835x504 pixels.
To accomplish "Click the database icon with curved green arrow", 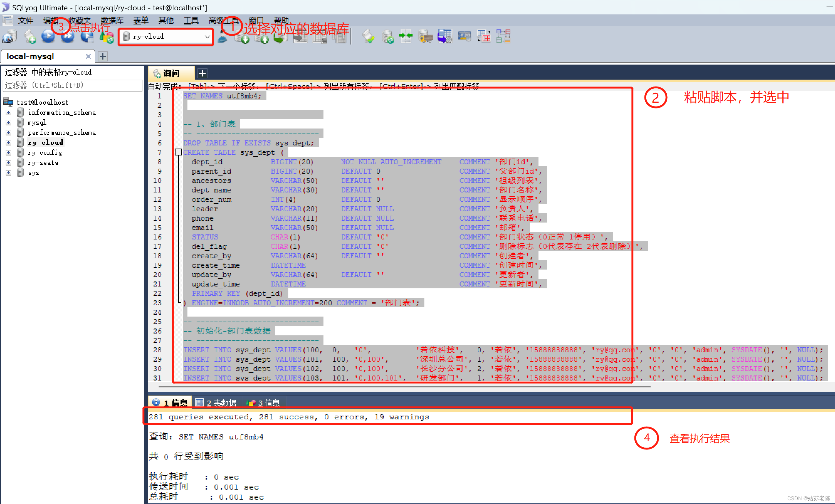I will tap(281, 36).
